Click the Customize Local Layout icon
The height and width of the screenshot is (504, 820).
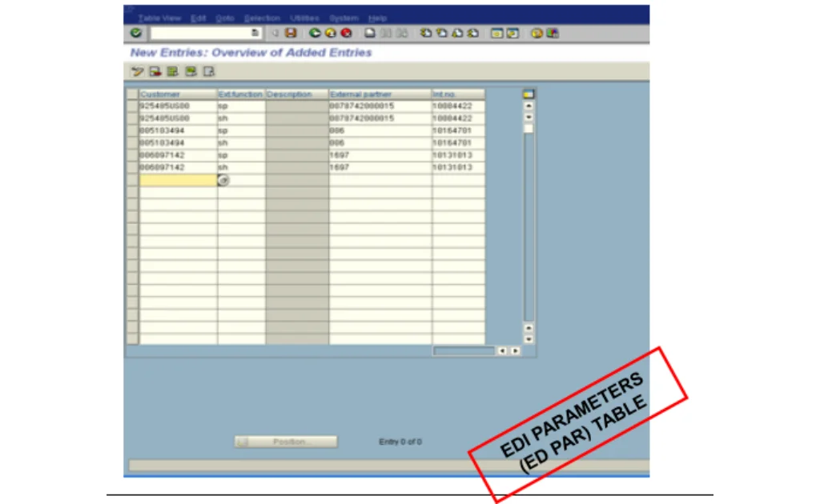click(553, 33)
